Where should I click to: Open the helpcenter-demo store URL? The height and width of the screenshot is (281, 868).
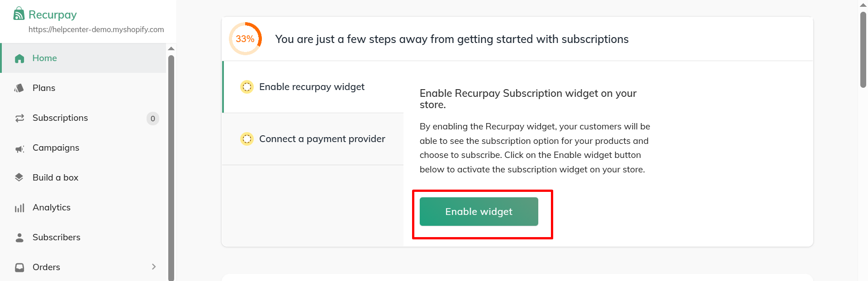[x=96, y=29]
